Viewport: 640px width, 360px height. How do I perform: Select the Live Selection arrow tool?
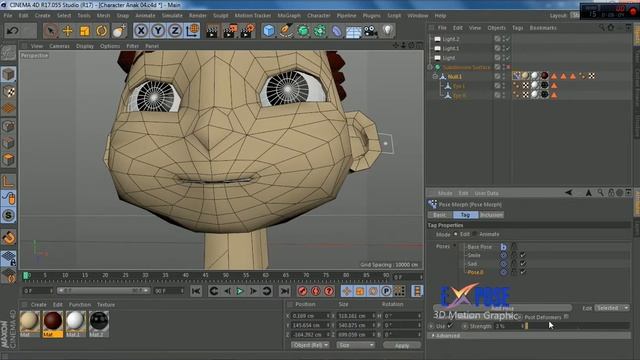pos(51,31)
